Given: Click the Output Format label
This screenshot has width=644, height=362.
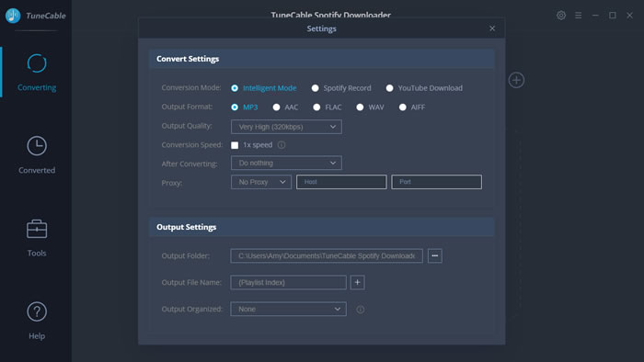Looking at the screenshot, I should point(187,107).
